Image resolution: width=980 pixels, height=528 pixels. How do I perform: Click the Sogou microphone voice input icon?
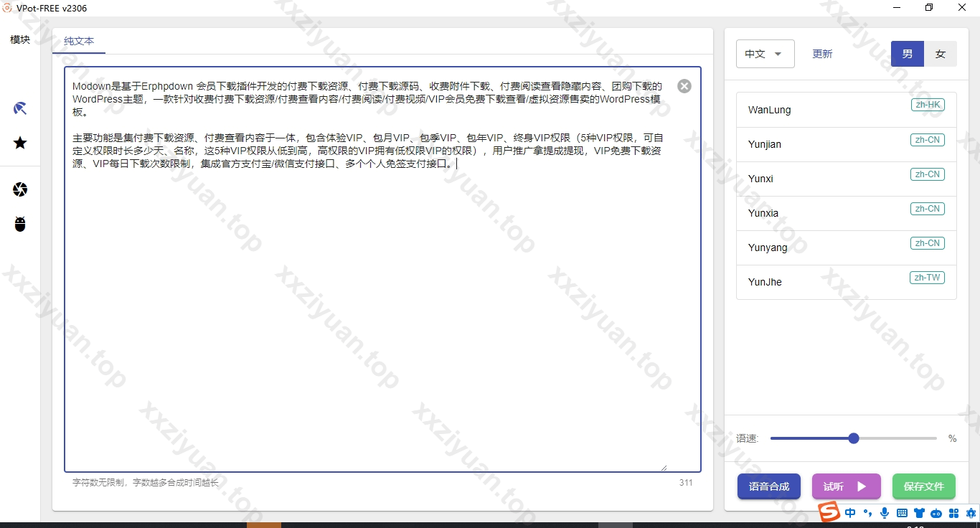(x=885, y=513)
